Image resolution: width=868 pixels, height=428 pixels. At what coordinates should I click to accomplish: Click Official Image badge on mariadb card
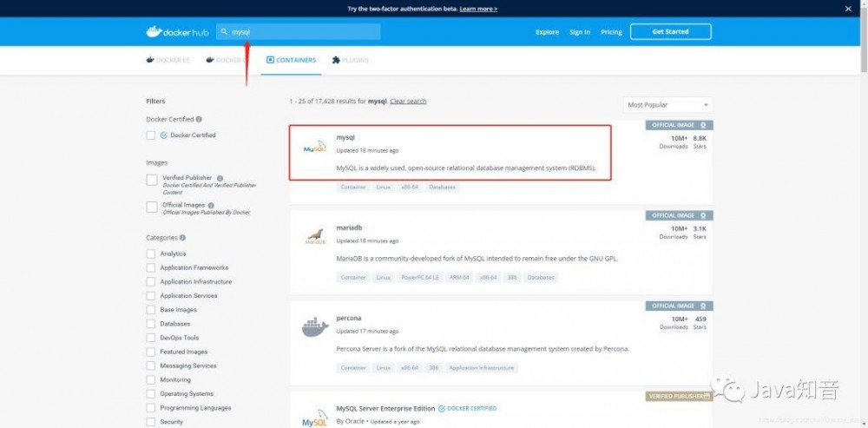pyautogui.click(x=680, y=215)
